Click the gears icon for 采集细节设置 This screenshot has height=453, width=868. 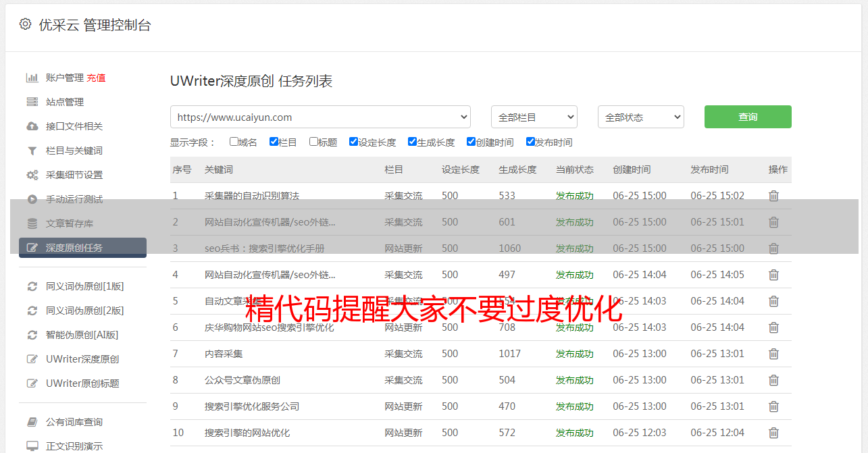(32, 175)
